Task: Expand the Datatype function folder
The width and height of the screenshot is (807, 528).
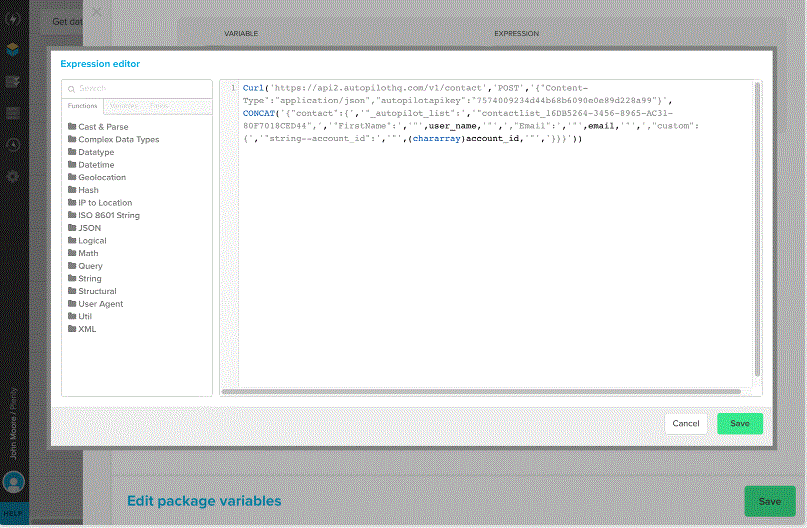Action: click(91, 152)
